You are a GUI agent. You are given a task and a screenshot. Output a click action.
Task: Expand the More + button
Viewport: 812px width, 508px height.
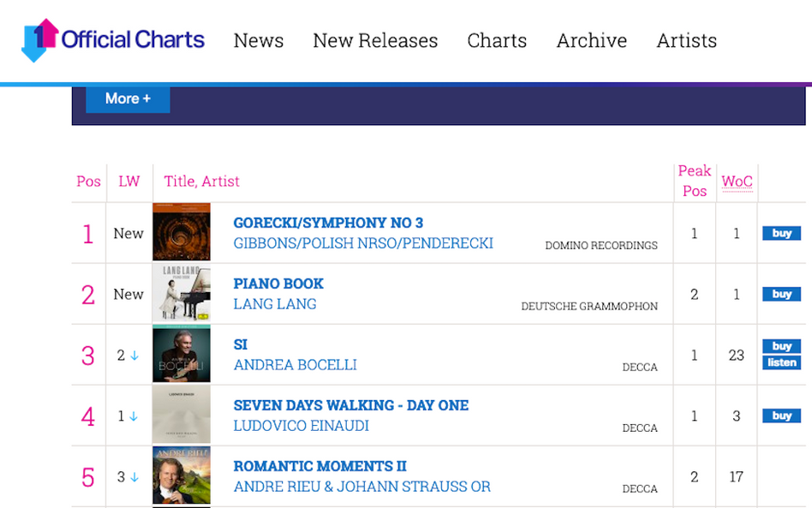click(128, 99)
